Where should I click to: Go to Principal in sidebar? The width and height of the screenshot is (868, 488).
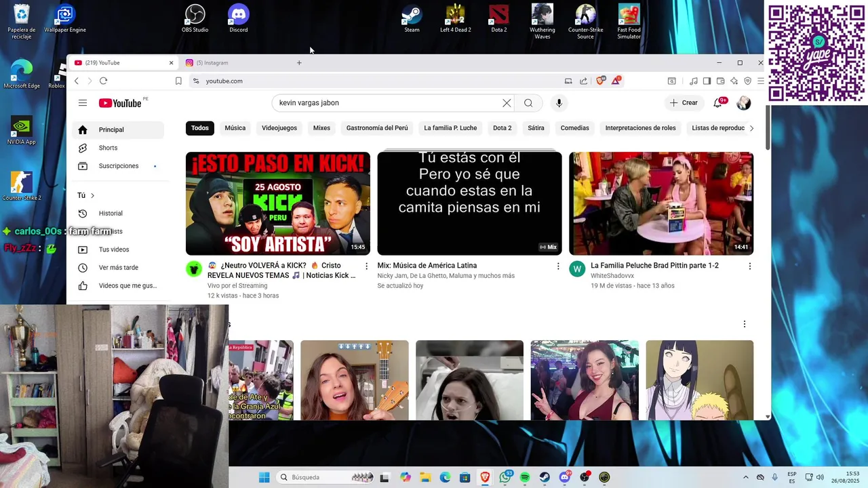tap(118, 129)
